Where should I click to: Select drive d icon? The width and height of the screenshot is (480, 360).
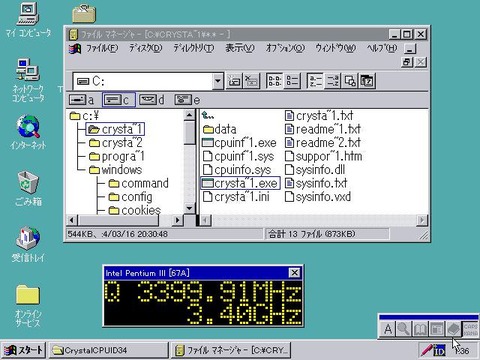[x=152, y=100]
